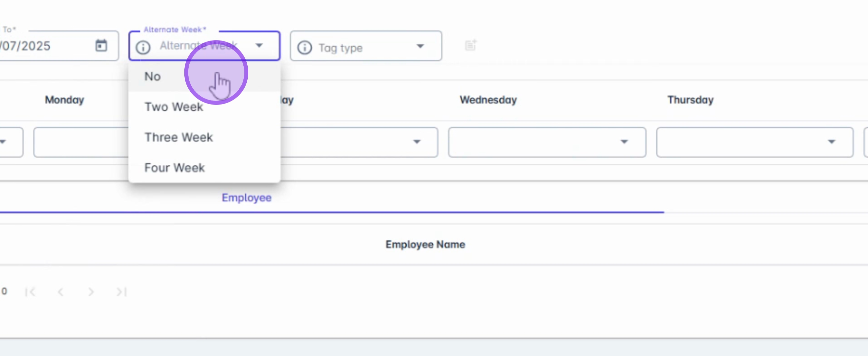The height and width of the screenshot is (356, 868).
Task: Expand the Tag type dropdown
Action: coord(420,46)
